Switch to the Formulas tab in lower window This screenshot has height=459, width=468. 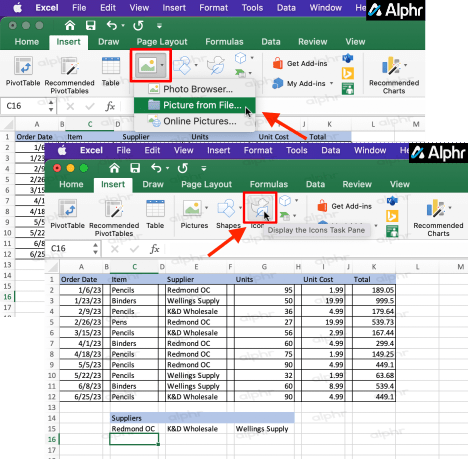click(269, 184)
